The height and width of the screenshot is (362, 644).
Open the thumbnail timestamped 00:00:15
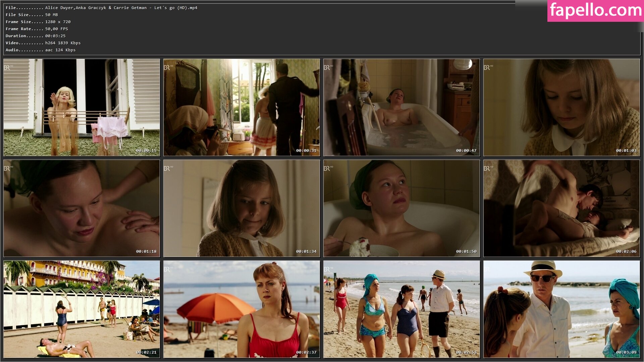pos(82,107)
